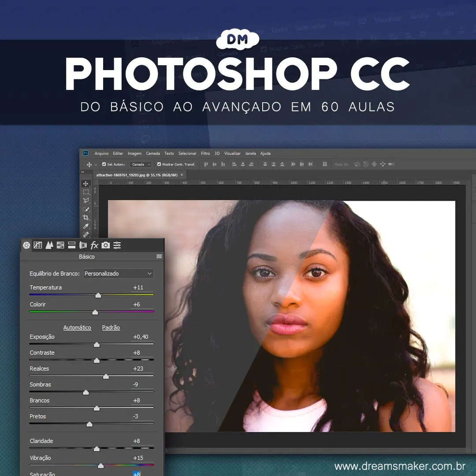This screenshot has height=476, width=476.
Task: Click the Exposição slider handle
Action: click(97, 345)
